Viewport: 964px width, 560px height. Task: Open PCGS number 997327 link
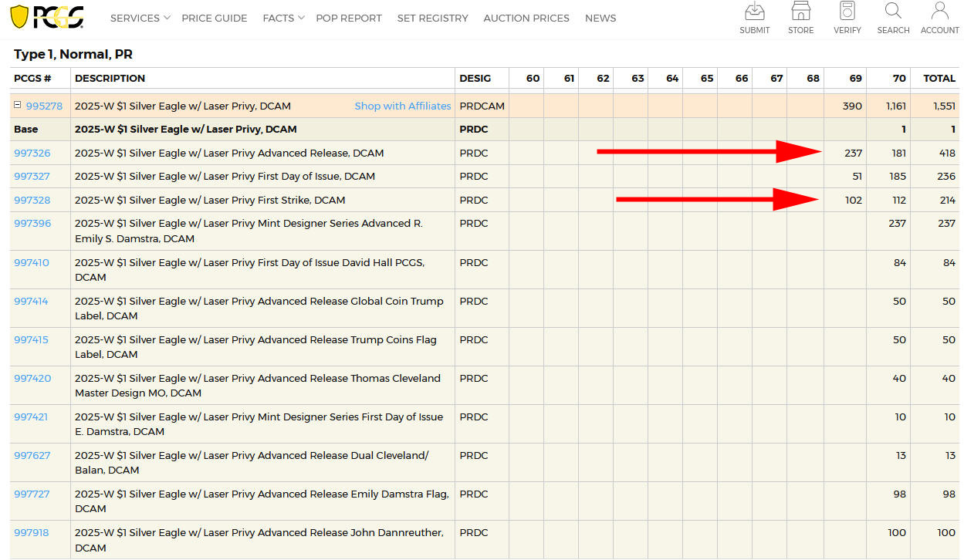point(32,176)
